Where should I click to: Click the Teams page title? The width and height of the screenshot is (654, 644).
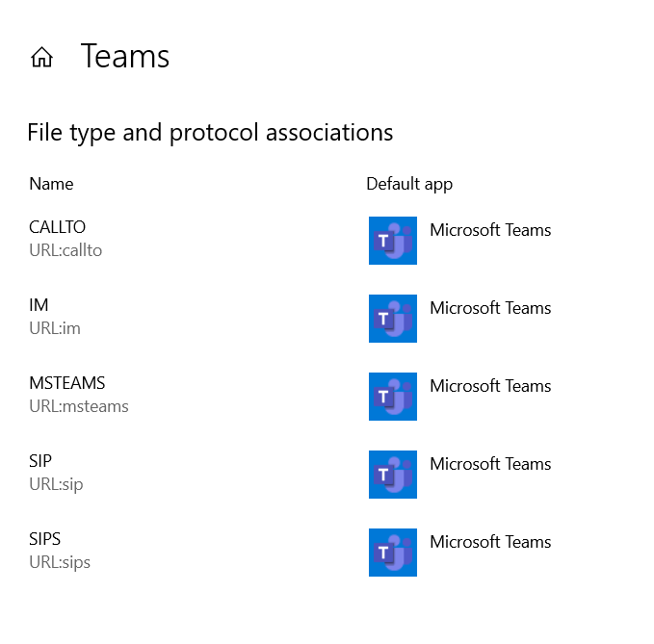click(124, 56)
